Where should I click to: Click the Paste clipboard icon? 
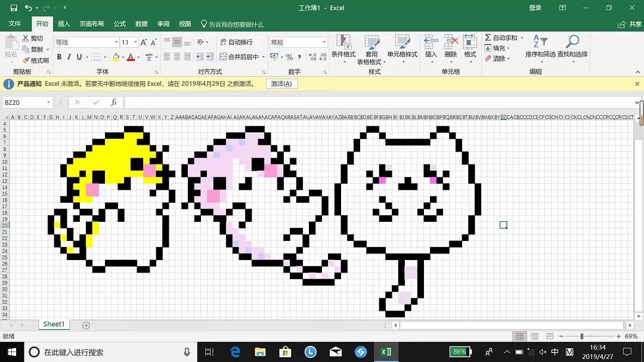(11, 43)
